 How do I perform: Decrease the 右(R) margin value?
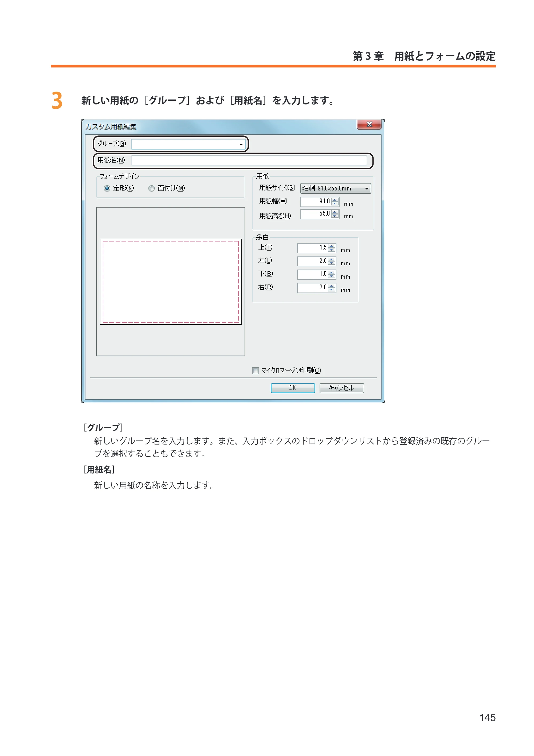coord(332,290)
